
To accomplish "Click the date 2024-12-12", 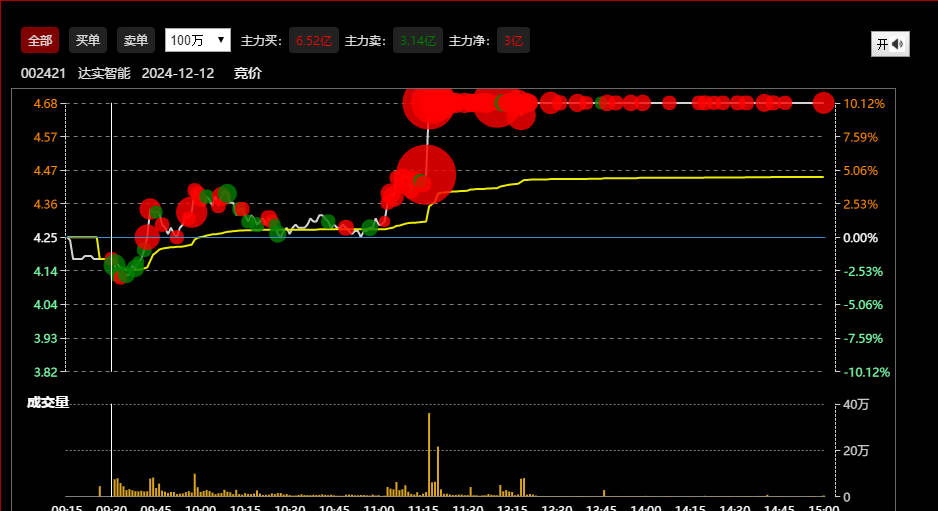I will tap(178, 73).
